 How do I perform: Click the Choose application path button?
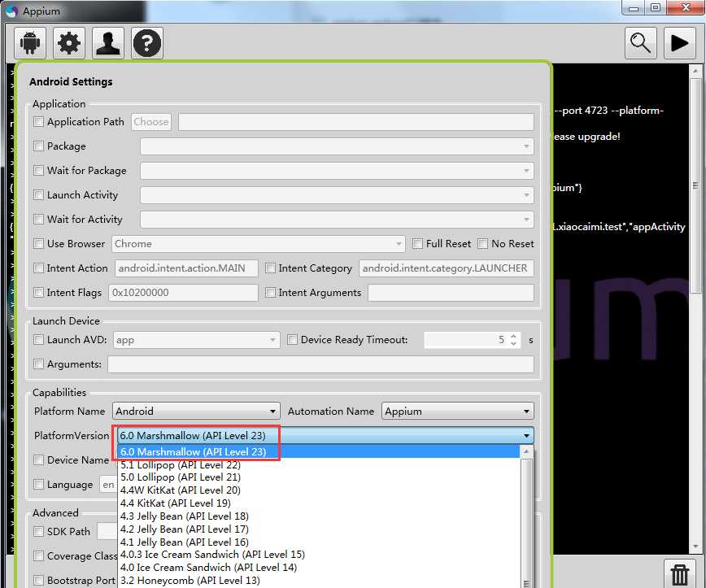(151, 122)
